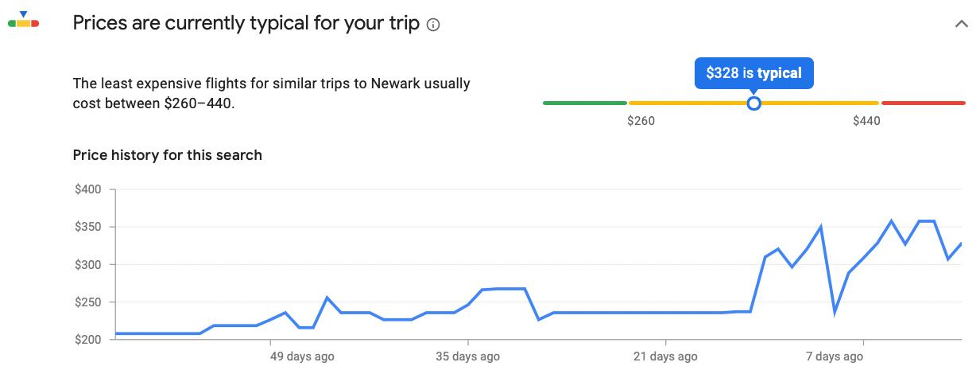Collapse the price insights panel chevron
Viewport: 980px width, 370px height.
(x=961, y=24)
